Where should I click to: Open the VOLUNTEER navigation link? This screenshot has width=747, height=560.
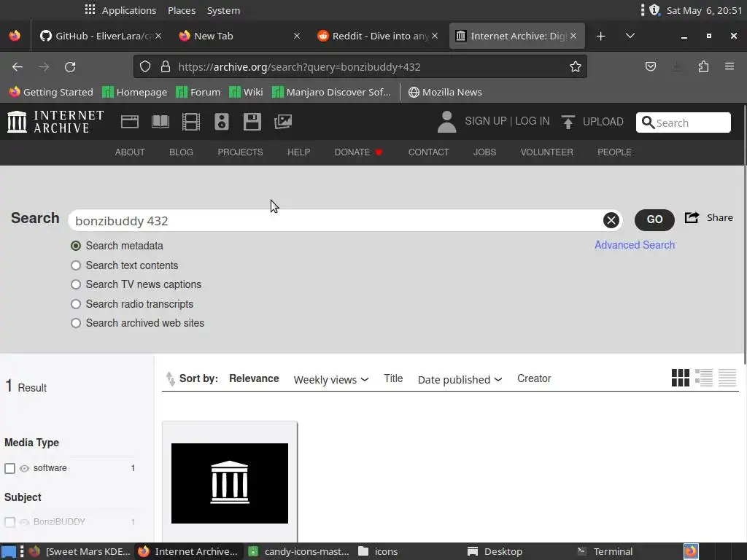547,152
